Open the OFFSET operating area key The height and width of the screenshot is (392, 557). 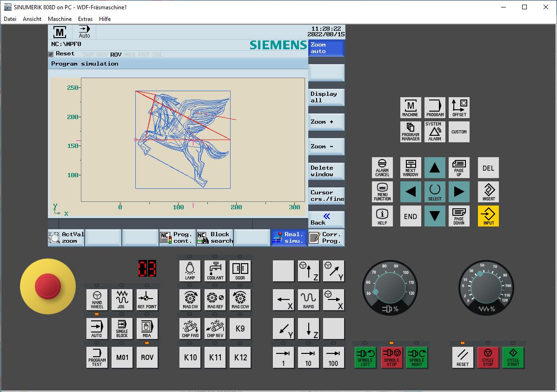(459, 108)
